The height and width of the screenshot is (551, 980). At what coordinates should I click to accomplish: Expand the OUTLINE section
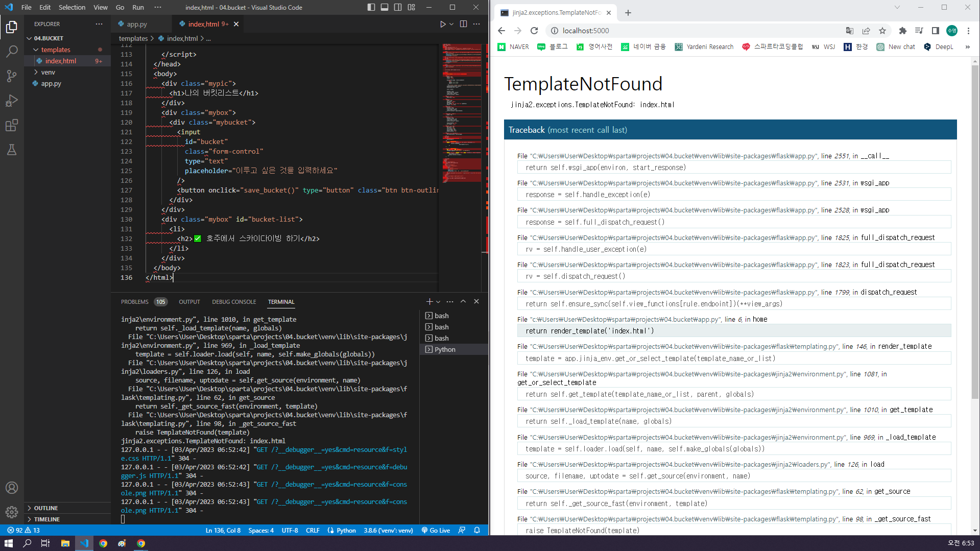pos(68,508)
